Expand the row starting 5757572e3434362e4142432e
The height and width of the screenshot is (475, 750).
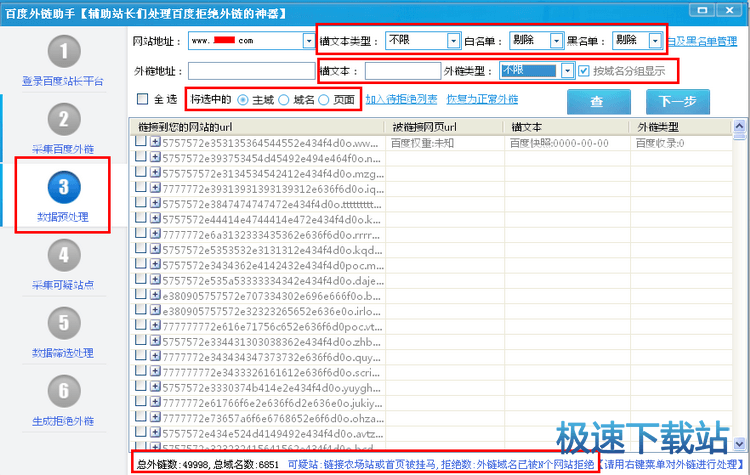[155, 265]
